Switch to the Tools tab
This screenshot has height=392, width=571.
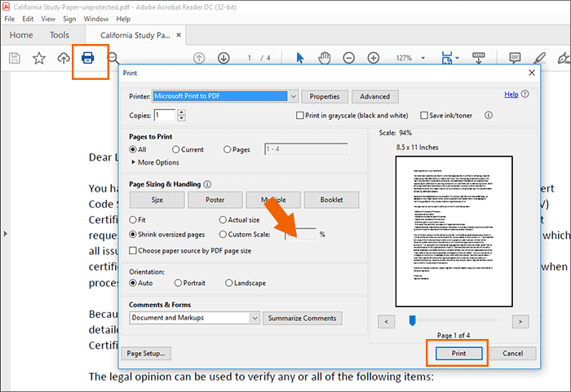60,35
